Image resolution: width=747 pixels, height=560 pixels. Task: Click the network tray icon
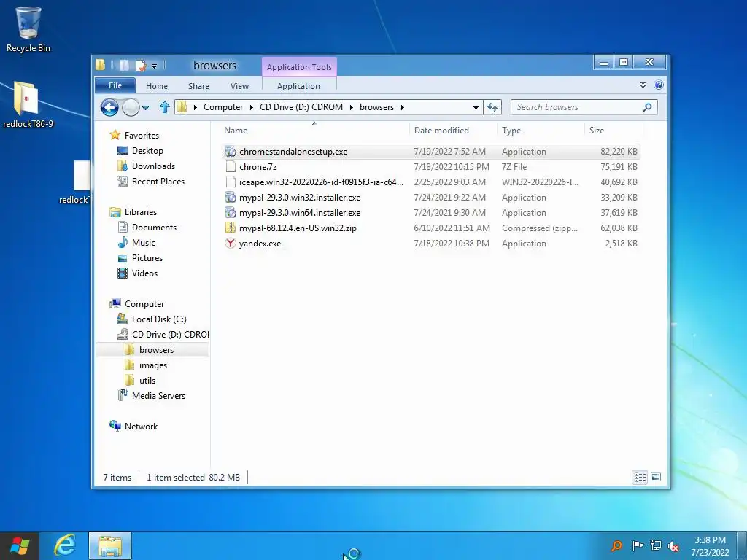(656, 545)
